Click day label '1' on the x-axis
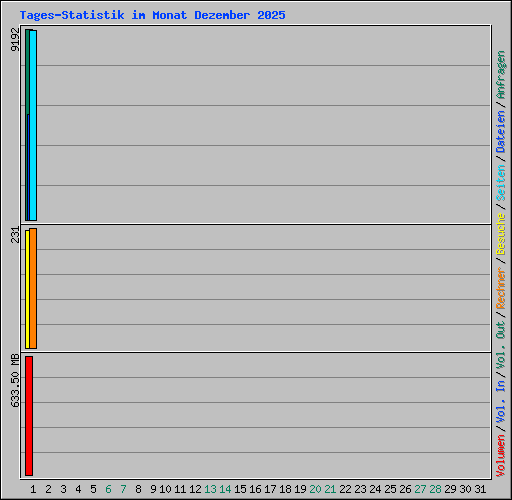The image size is (512, 500). (x=33, y=489)
